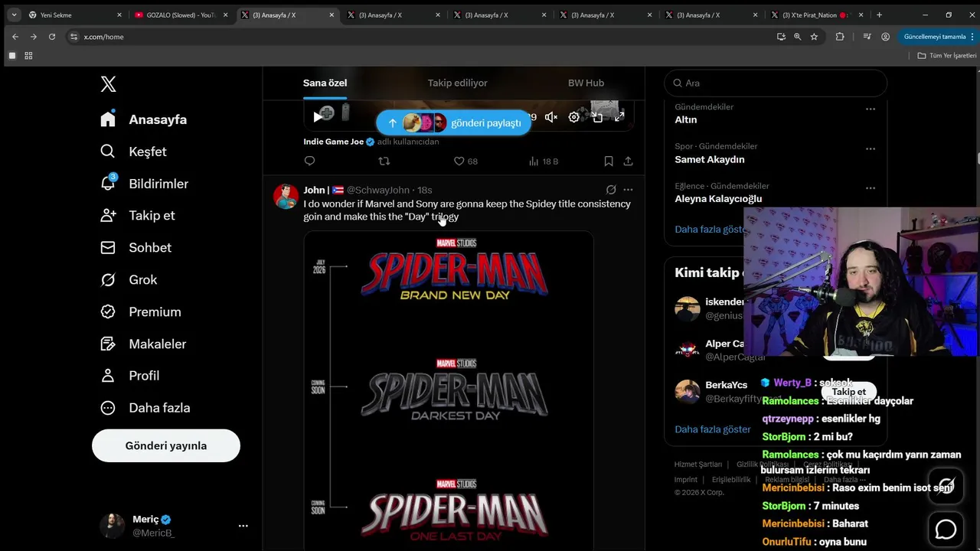Open more options for Altın trend
This screenshot has width=980, height=551.
point(871,109)
